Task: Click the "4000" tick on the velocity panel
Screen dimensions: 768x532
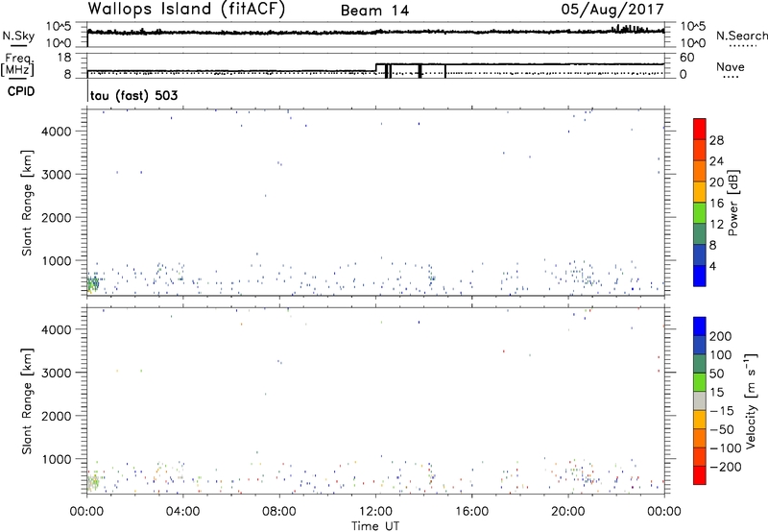Action: [57, 329]
